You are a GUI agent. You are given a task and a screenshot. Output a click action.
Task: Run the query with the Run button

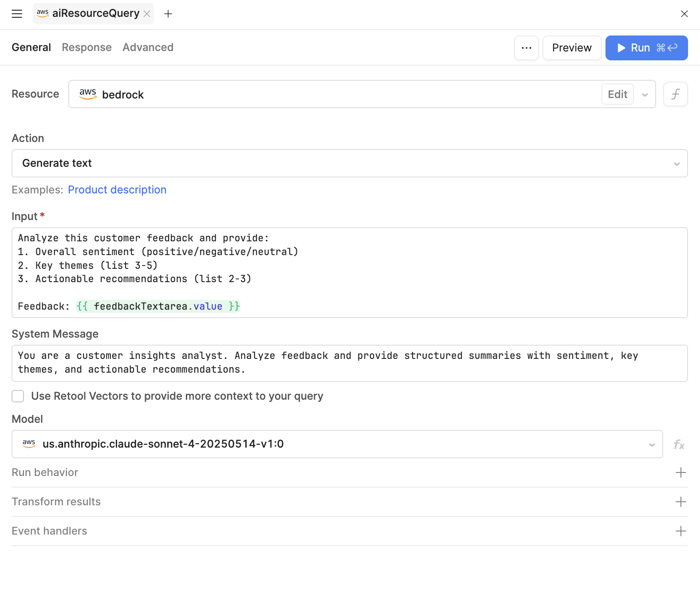647,48
